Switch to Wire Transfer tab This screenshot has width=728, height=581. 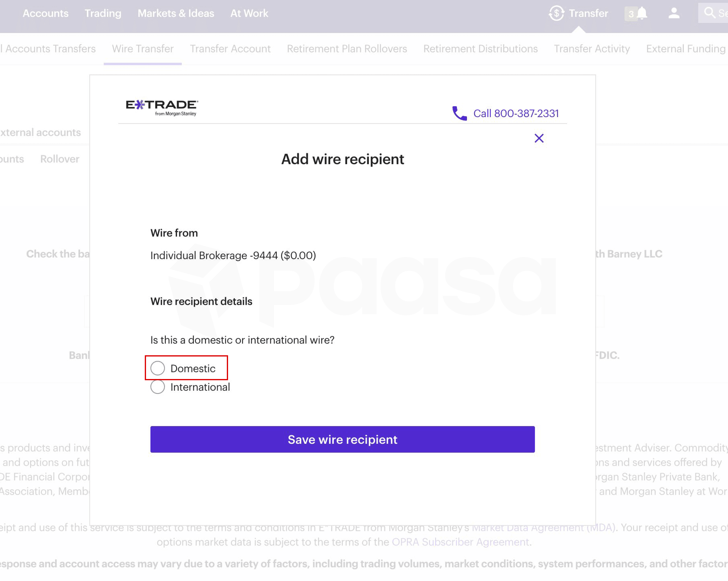coord(143,49)
